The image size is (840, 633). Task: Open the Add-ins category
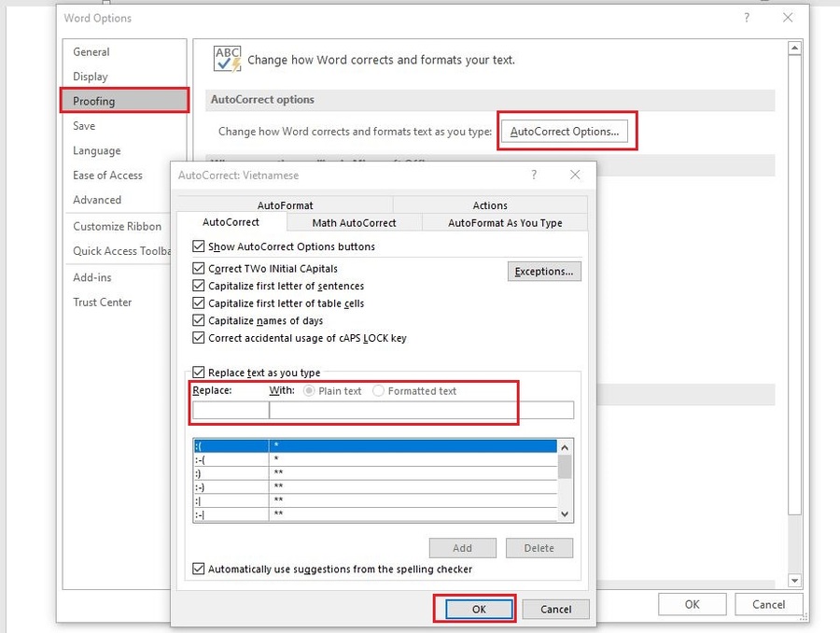(x=118, y=277)
